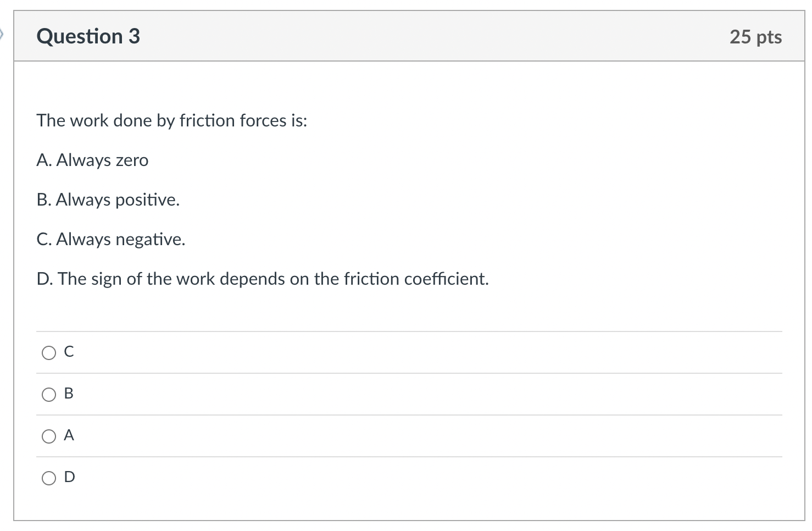
Task: Click the line B. Always positive.
Action: pos(108,200)
